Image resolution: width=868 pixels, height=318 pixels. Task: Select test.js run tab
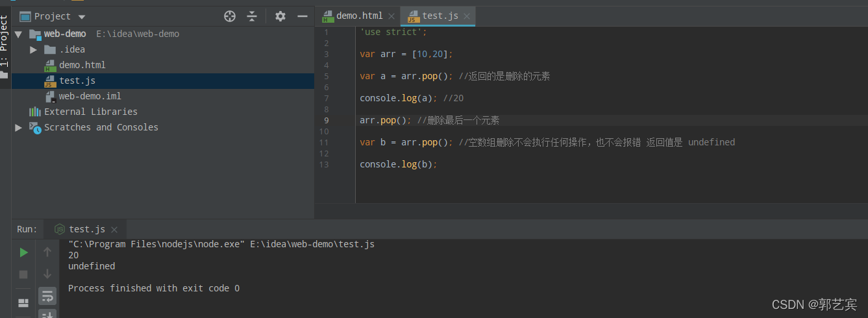87,229
